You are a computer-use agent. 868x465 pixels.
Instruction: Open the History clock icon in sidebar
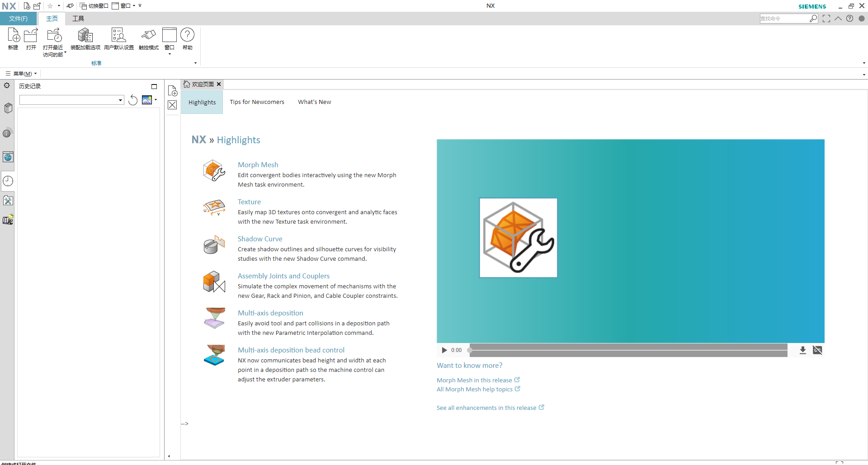(8, 181)
